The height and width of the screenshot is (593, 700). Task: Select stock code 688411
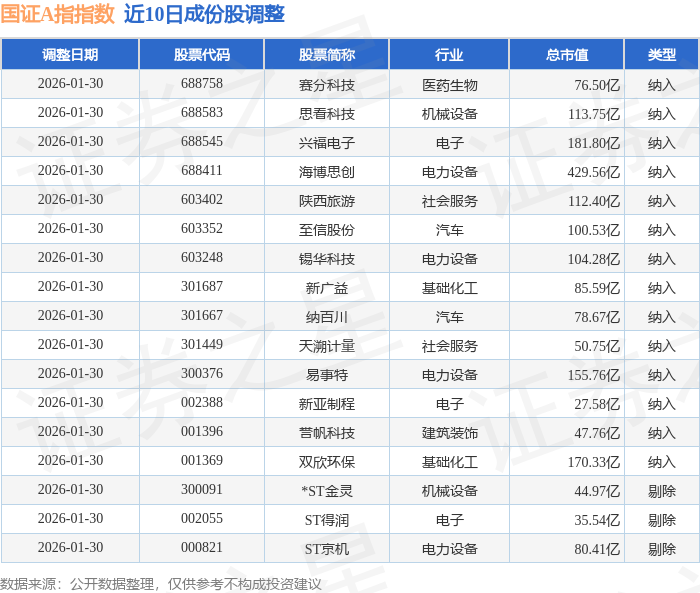point(202,171)
